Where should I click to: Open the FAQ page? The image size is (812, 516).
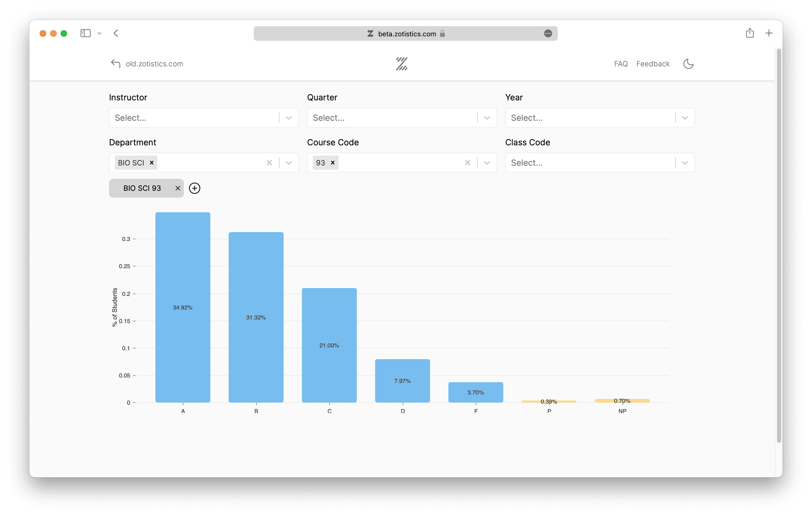tap(621, 63)
